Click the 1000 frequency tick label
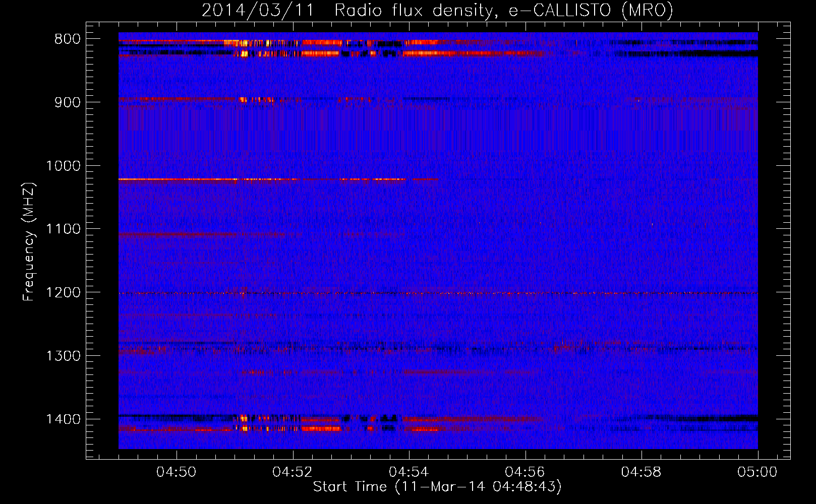The height and width of the screenshot is (504, 816). (x=63, y=166)
